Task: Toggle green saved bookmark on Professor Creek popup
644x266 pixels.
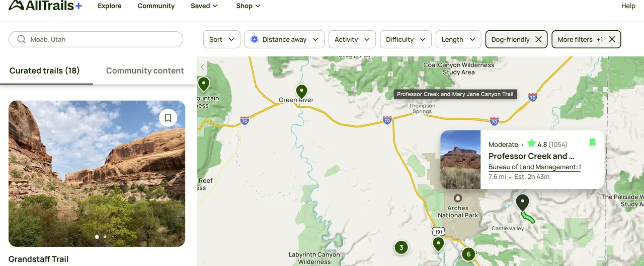Action: 592,143
